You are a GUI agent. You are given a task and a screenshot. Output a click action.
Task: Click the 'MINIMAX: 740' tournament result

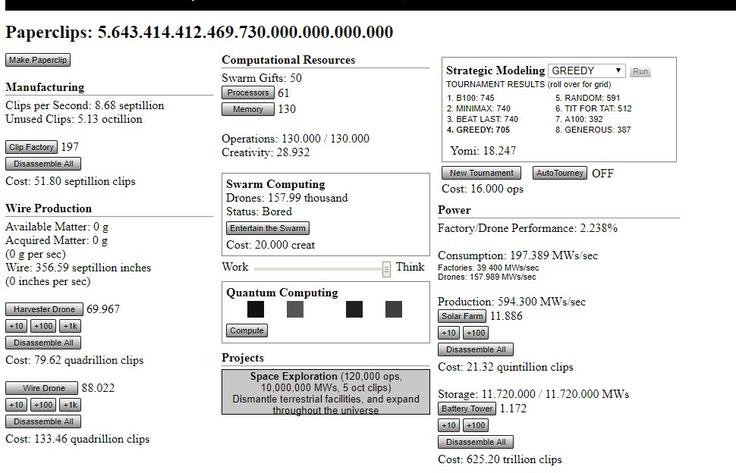[x=478, y=108]
